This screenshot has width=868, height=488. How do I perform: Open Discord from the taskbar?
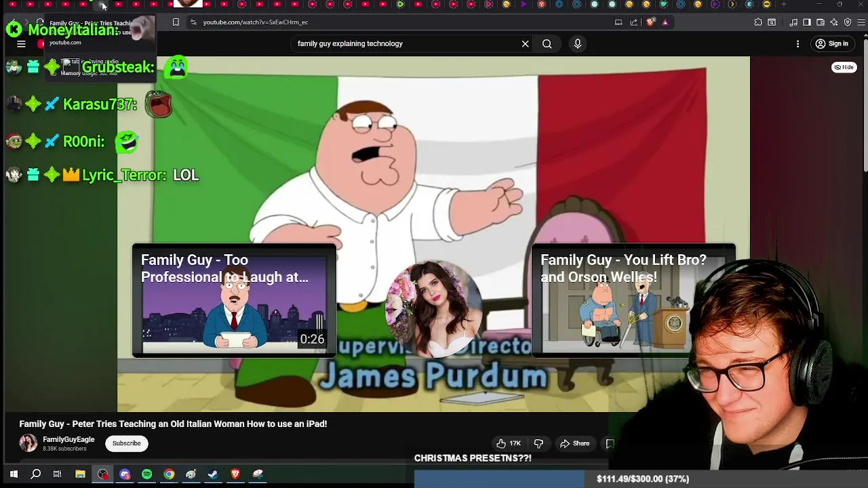click(125, 474)
